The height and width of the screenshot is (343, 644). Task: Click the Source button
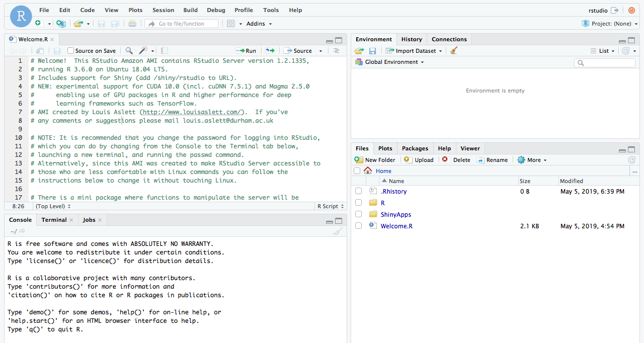point(298,51)
